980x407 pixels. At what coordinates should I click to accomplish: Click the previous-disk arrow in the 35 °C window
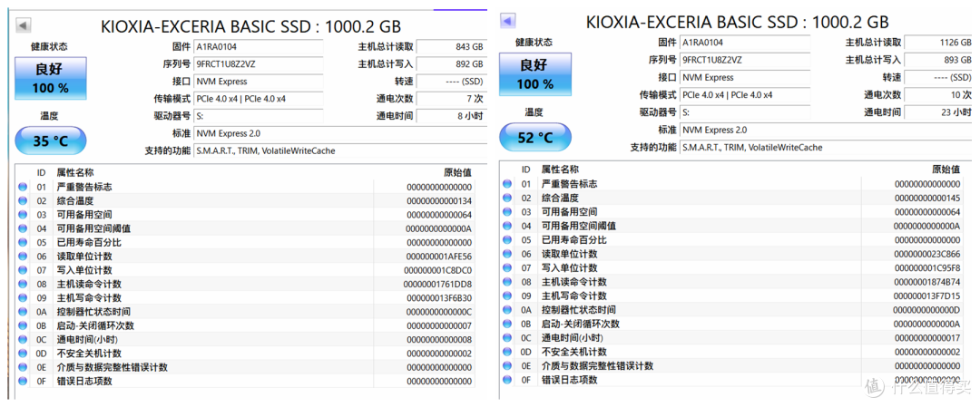23,25
